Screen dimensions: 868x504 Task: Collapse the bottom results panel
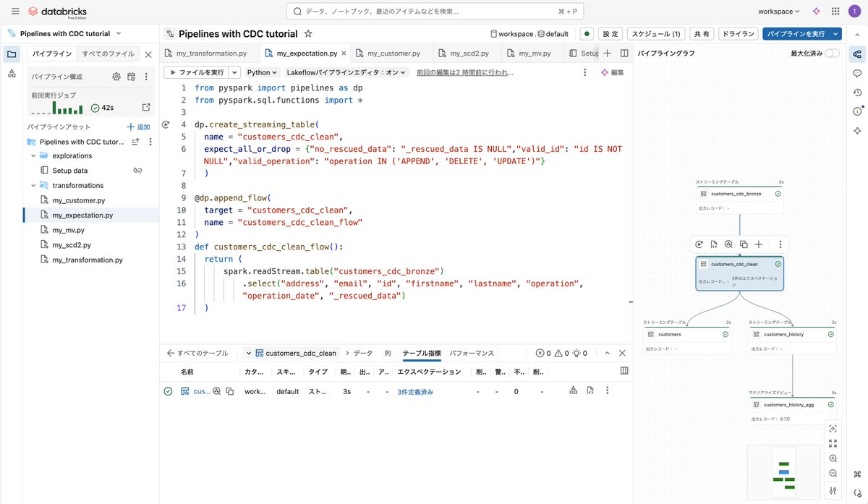pos(607,353)
